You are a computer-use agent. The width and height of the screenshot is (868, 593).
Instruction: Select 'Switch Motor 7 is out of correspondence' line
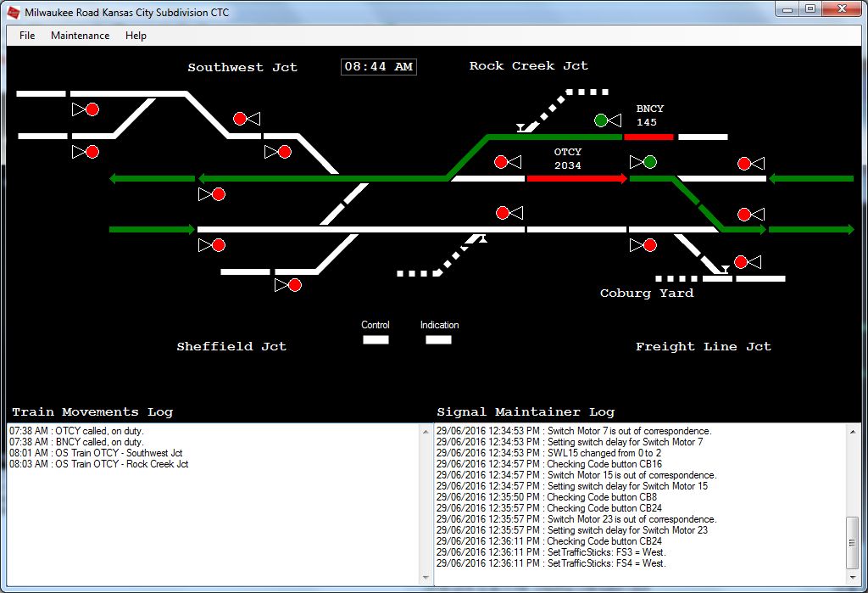pyautogui.click(x=574, y=431)
